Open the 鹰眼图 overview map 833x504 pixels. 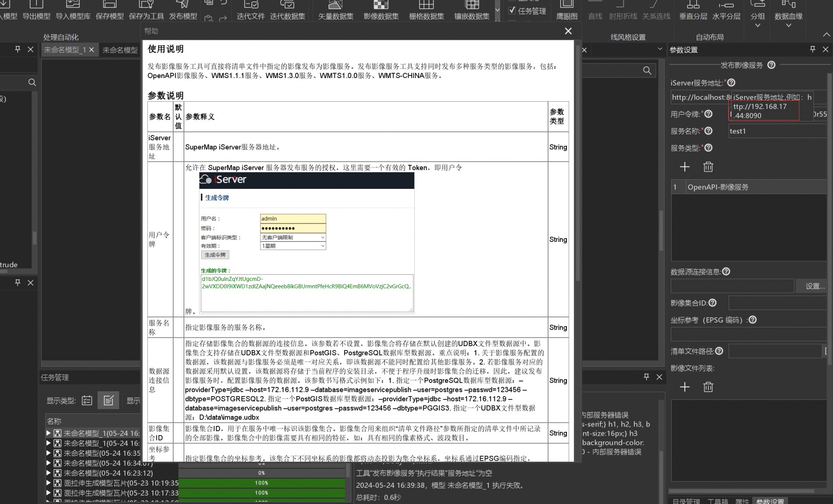pos(566,10)
